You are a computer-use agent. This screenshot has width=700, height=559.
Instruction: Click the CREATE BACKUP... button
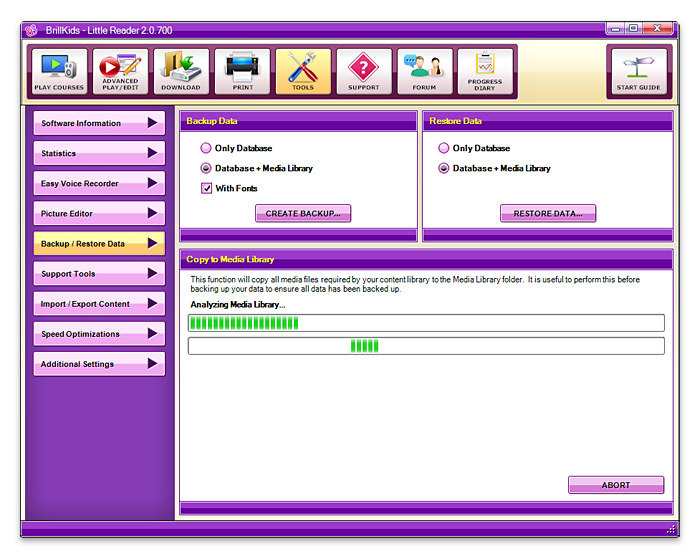303,213
